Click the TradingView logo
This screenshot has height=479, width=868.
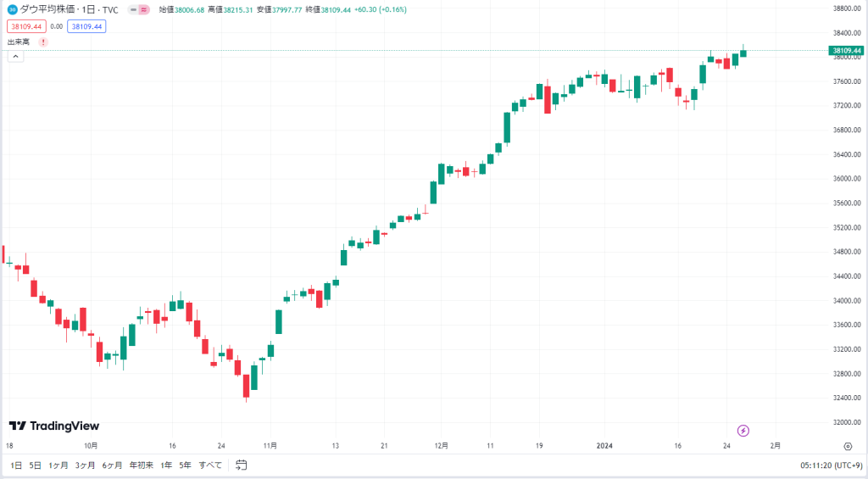pyautogui.click(x=54, y=426)
